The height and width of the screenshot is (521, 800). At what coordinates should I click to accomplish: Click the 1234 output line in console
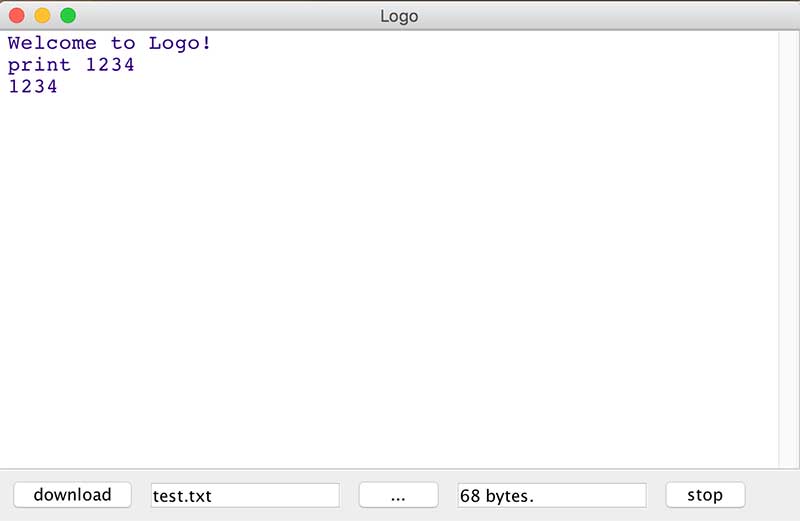pos(33,87)
